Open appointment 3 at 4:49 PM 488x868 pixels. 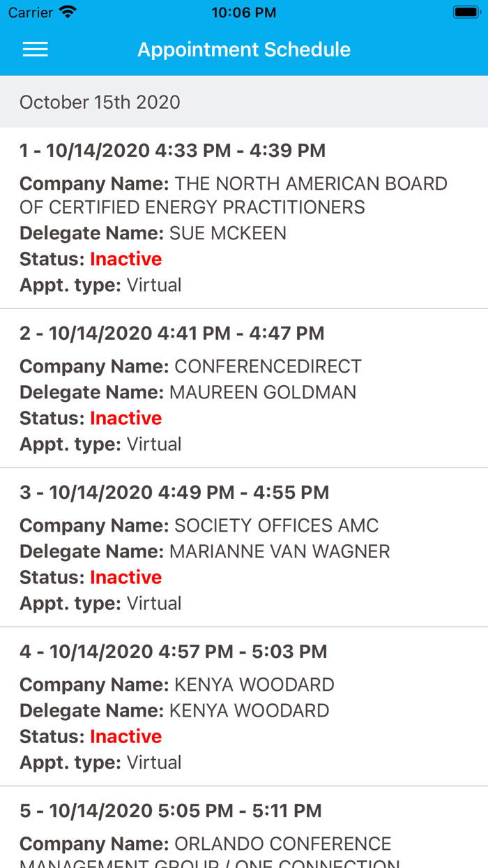pos(174,493)
